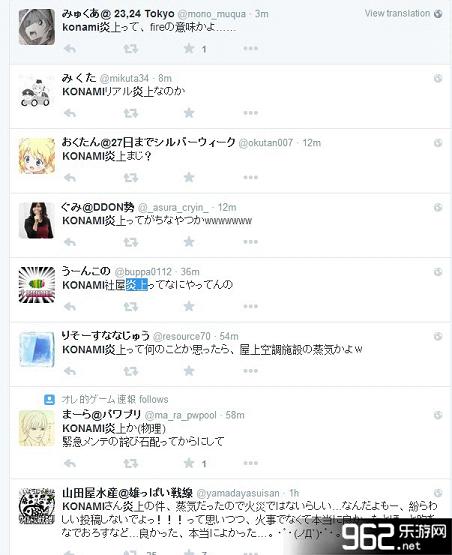The height and width of the screenshot is (555, 452).
Task: Click globe translate icon on mikuta34 tweet
Action: click(x=438, y=78)
